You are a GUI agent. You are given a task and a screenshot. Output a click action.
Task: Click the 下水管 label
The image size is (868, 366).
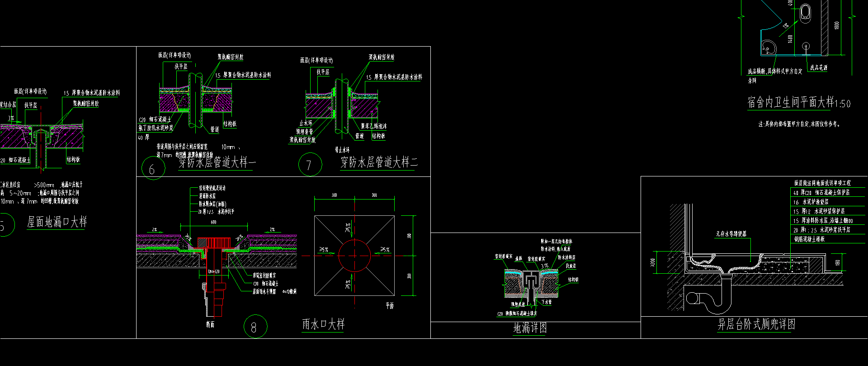tap(547, 302)
